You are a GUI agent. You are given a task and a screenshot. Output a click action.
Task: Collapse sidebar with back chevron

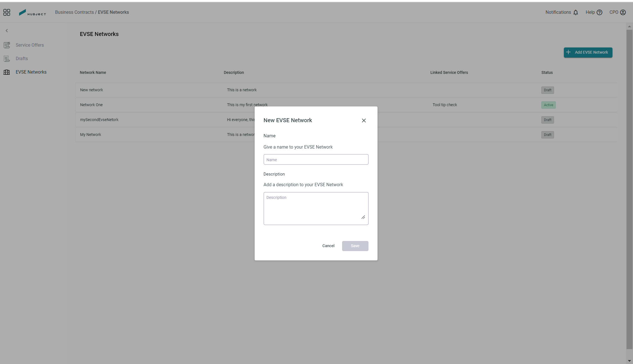(7, 31)
